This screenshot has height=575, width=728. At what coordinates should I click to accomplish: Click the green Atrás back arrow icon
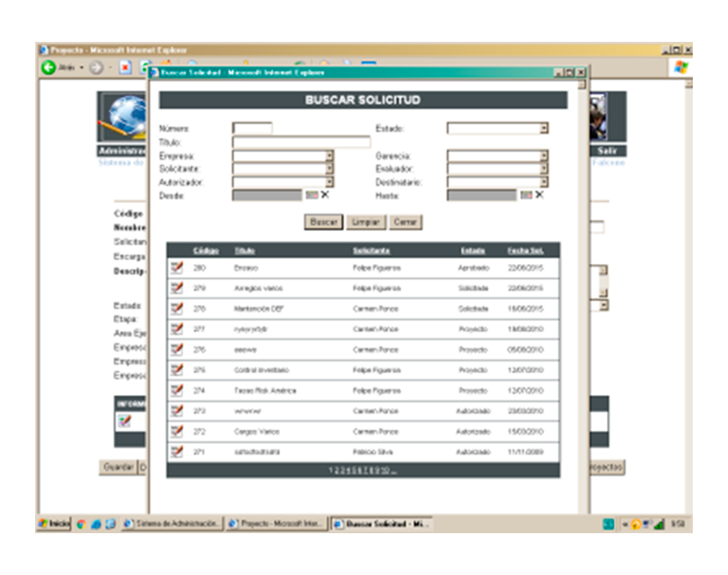[x=49, y=67]
